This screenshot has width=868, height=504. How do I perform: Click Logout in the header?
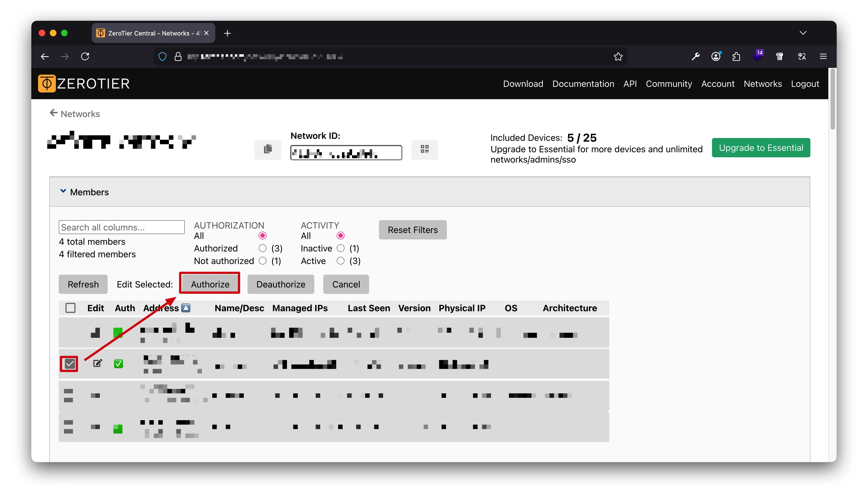point(805,84)
